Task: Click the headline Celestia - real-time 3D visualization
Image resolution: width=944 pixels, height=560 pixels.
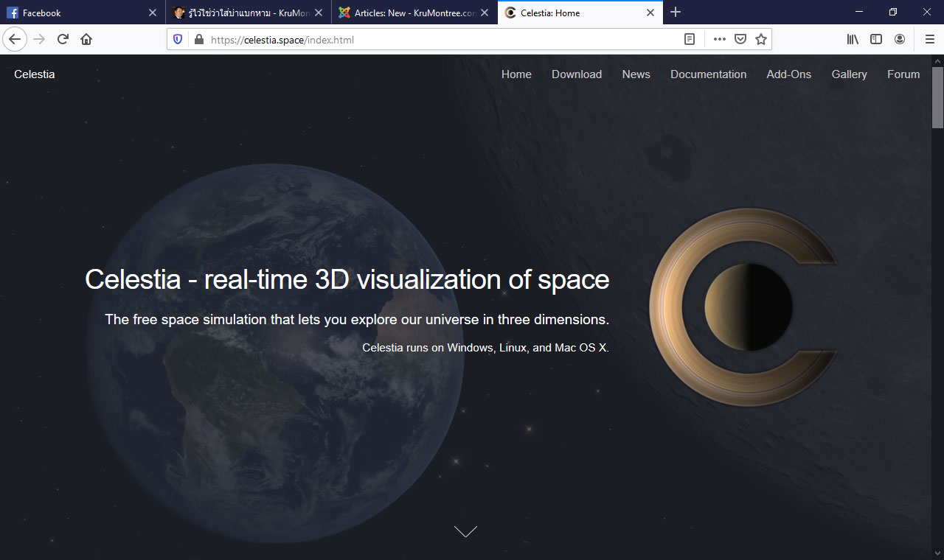Action: (x=347, y=279)
